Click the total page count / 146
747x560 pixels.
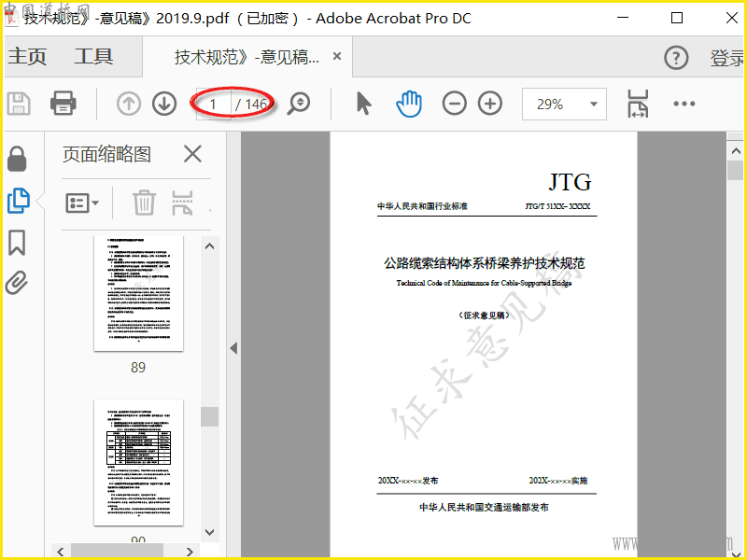pos(252,104)
